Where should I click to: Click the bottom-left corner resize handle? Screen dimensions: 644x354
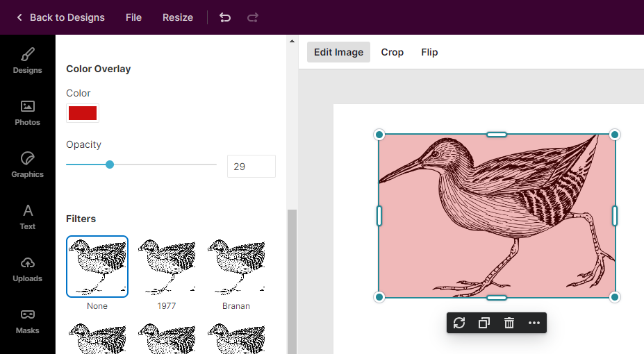click(x=379, y=297)
